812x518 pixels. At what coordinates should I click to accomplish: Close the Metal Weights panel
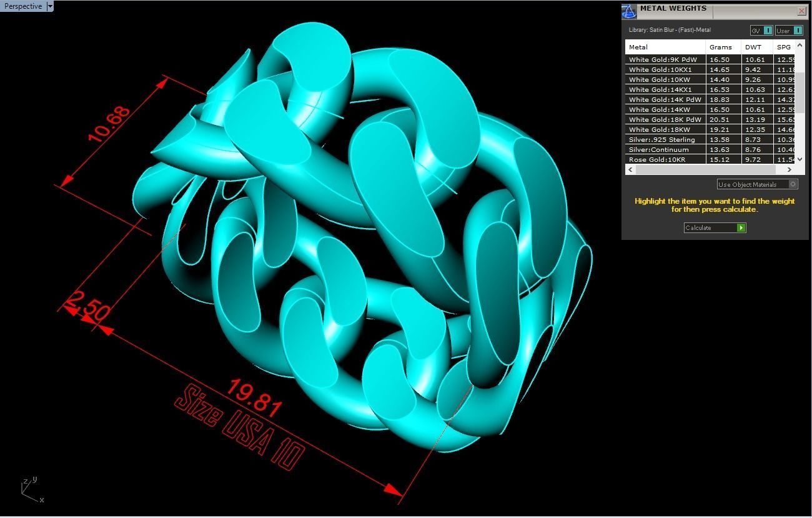pyautogui.click(x=802, y=11)
